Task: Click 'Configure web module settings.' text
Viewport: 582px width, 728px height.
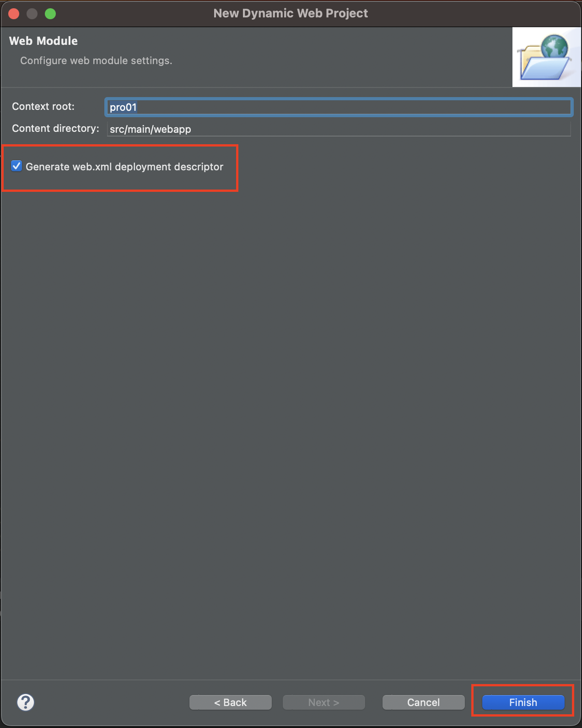Action: point(96,60)
